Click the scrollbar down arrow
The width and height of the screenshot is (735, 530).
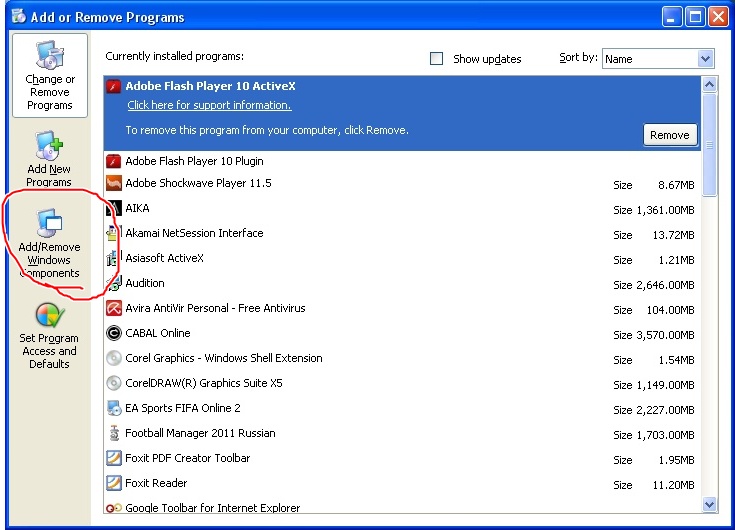[709, 504]
